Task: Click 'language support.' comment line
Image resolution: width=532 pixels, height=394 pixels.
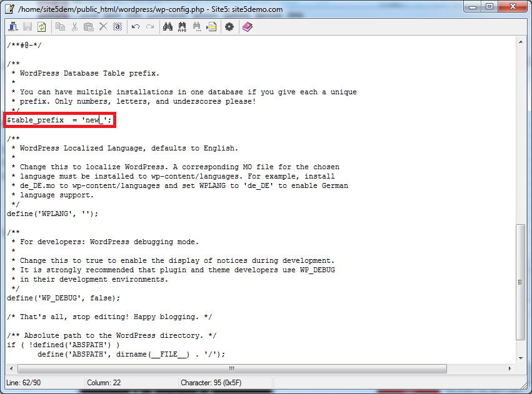Action: [x=53, y=195]
